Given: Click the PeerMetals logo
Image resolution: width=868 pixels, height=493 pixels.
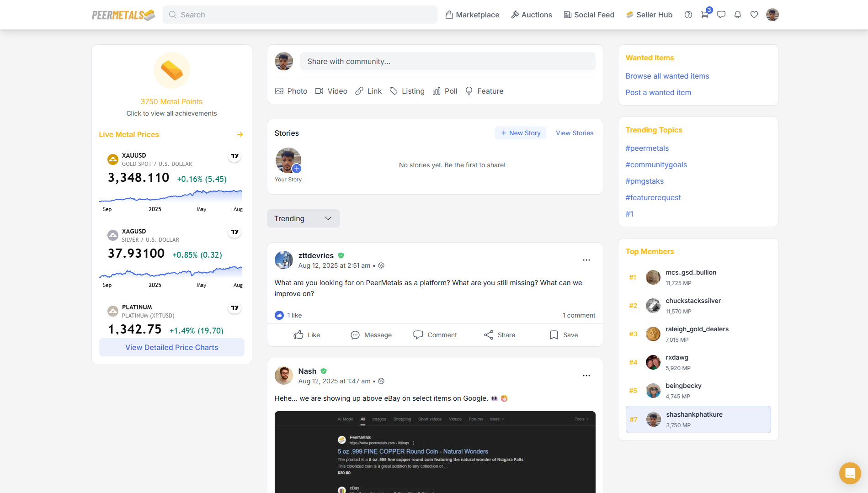Looking at the screenshot, I should [x=123, y=15].
